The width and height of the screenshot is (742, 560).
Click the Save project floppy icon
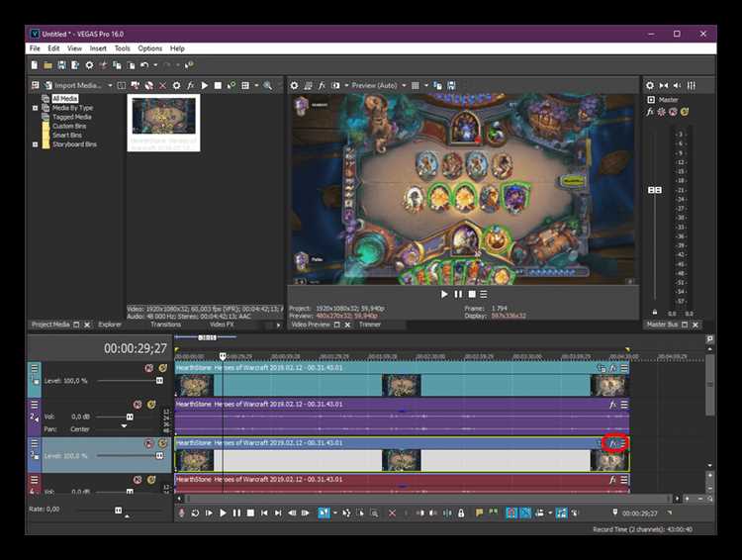pos(61,65)
